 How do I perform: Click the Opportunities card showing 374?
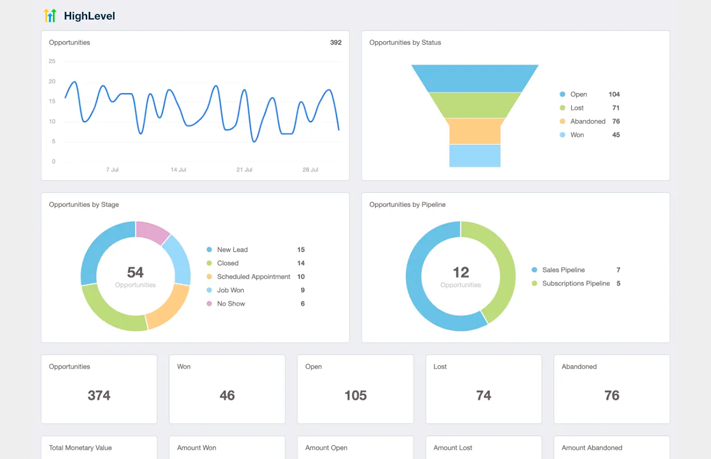[x=99, y=389]
